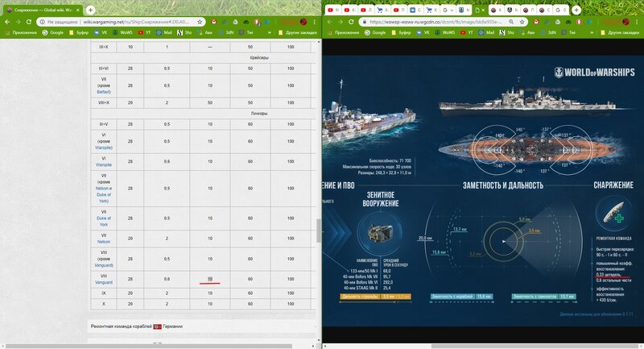Click the anti-aircraft gun image under 'ЗЕНИТНОЕ ВООРУЖЕНИЕ'
Image resolution: width=644 pixels, height=349 pixels.
pyautogui.click(x=380, y=233)
